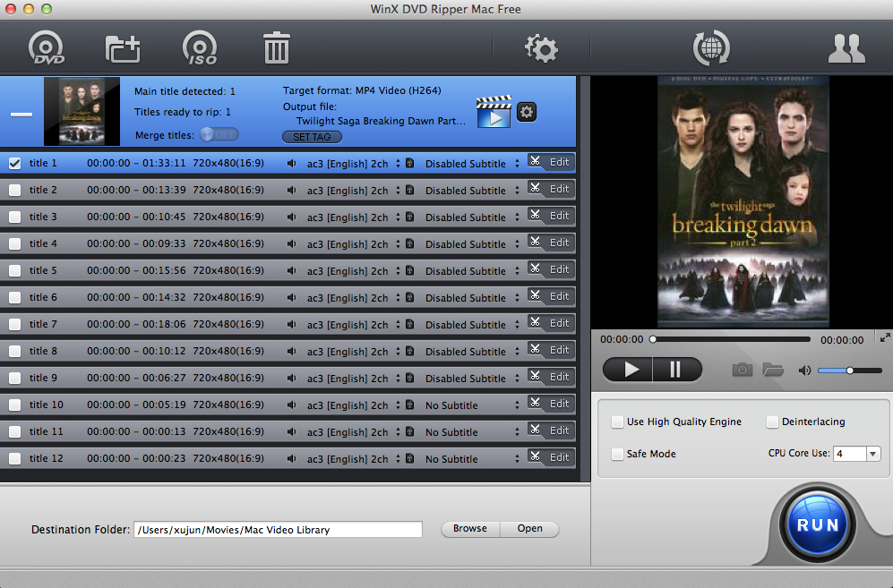Click Edit for title 5
The width and height of the screenshot is (893, 588).
[551, 269]
